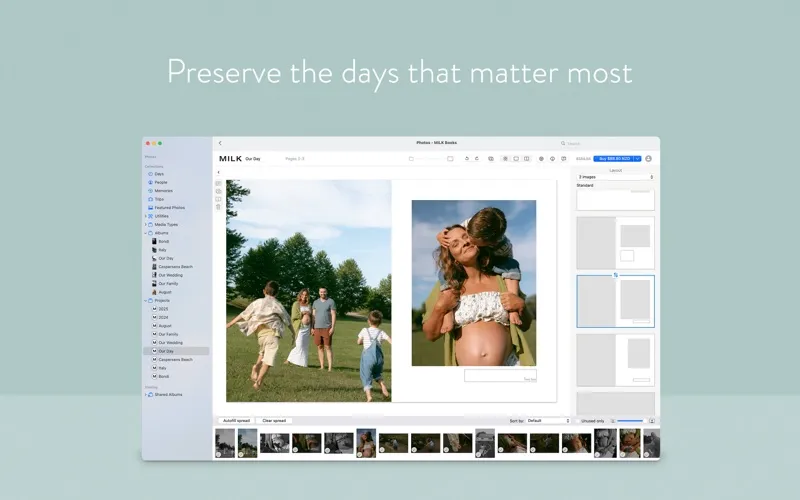Expand Shared Albums in the sidebar
This screenshot has width=800, height=500.
pyautogui.click(x=146, y=395)
